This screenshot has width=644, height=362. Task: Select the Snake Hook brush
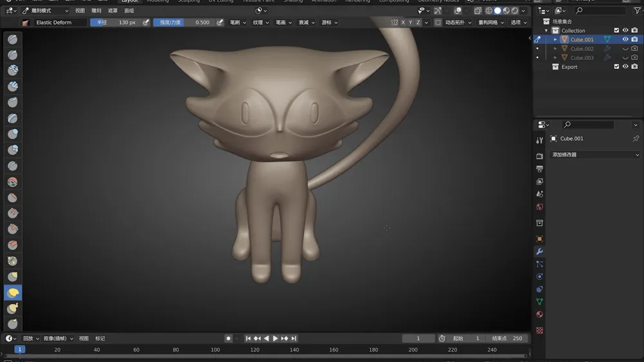[13, 308]
